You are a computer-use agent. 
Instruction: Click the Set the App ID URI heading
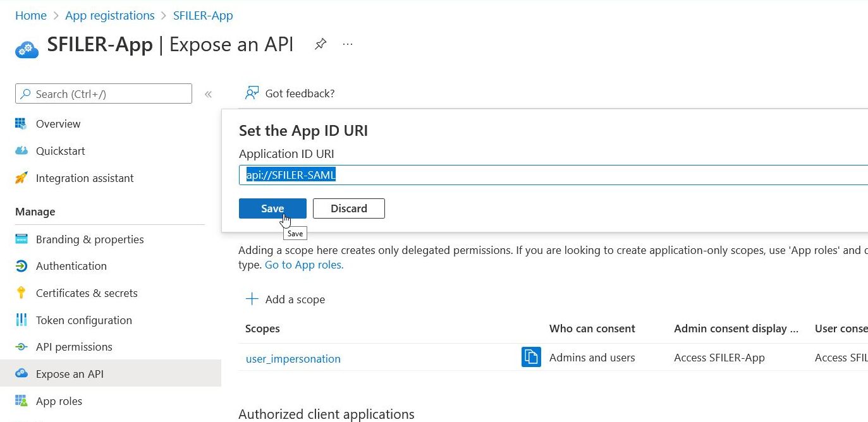pyautogui.click(x=303, y=131)
